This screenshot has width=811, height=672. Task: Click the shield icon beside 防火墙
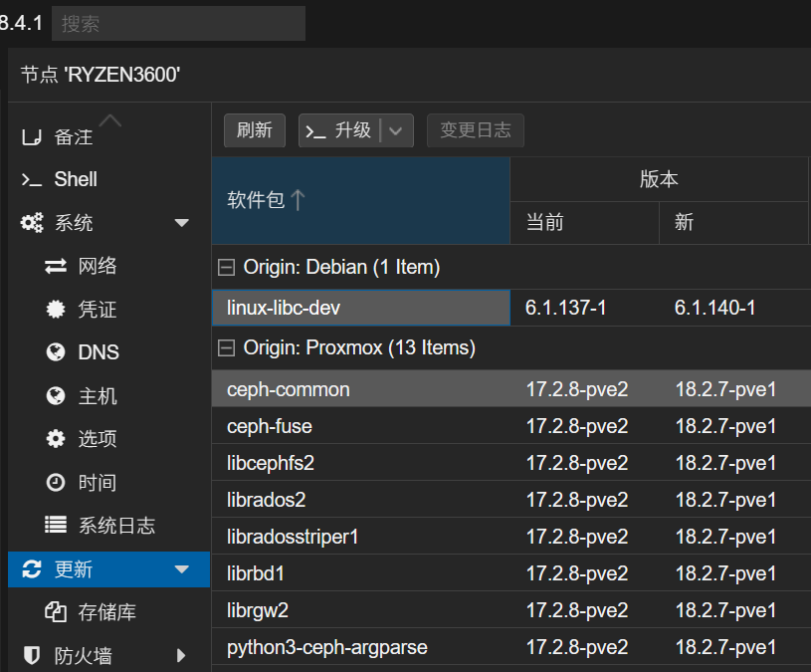pyautogui.click(x=32, y=655)
